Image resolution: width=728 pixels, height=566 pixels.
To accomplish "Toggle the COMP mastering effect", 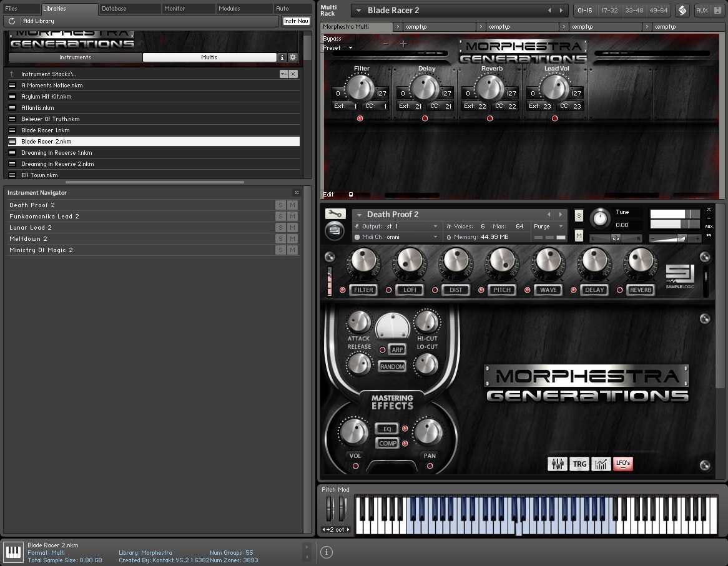I will pos(387,443).
